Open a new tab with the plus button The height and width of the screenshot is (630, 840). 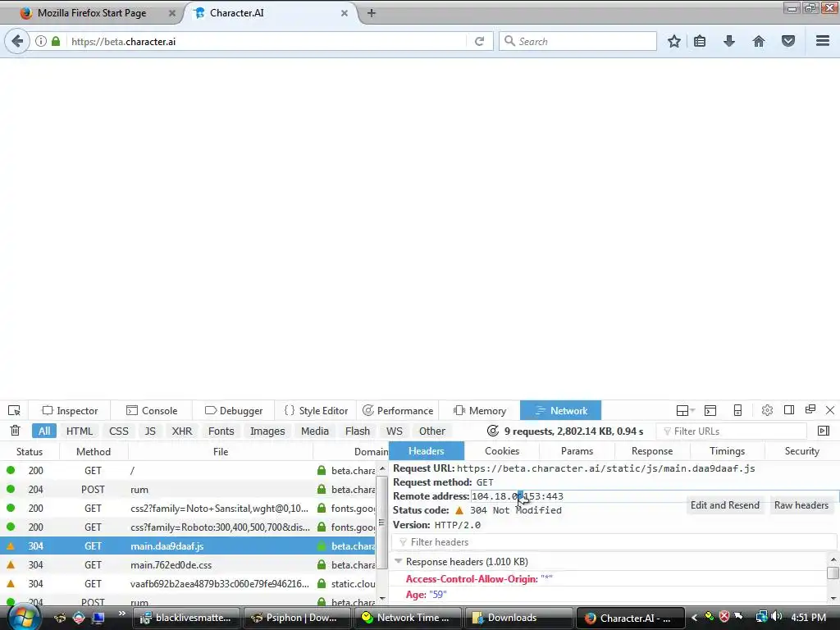coord(372,13)
